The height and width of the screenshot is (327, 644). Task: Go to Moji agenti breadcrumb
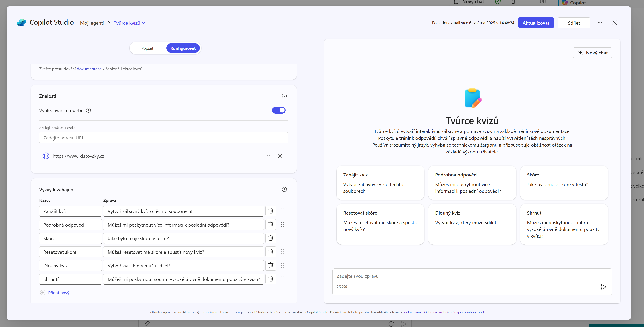coord(92,23)
